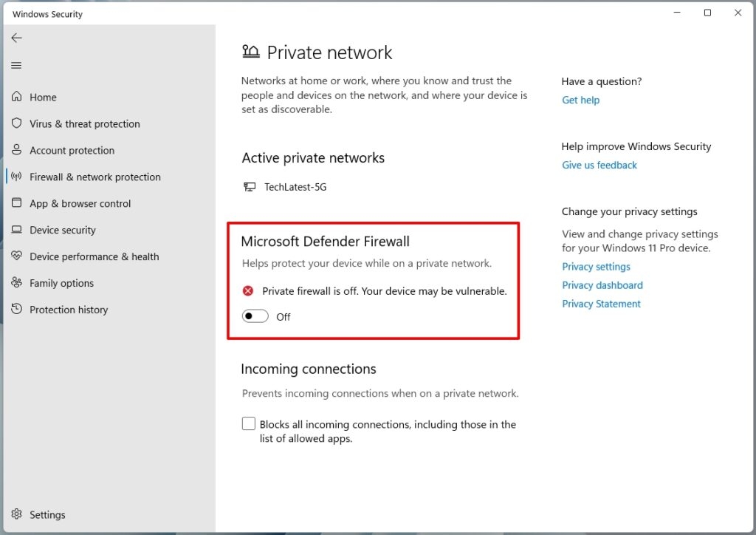
Task: Click the Protection history clock icon
Action: pos(16,310)
